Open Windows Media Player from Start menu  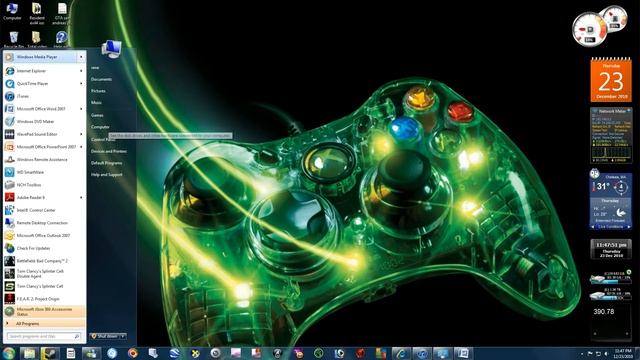pyautogui.click(x=40, y=57)
